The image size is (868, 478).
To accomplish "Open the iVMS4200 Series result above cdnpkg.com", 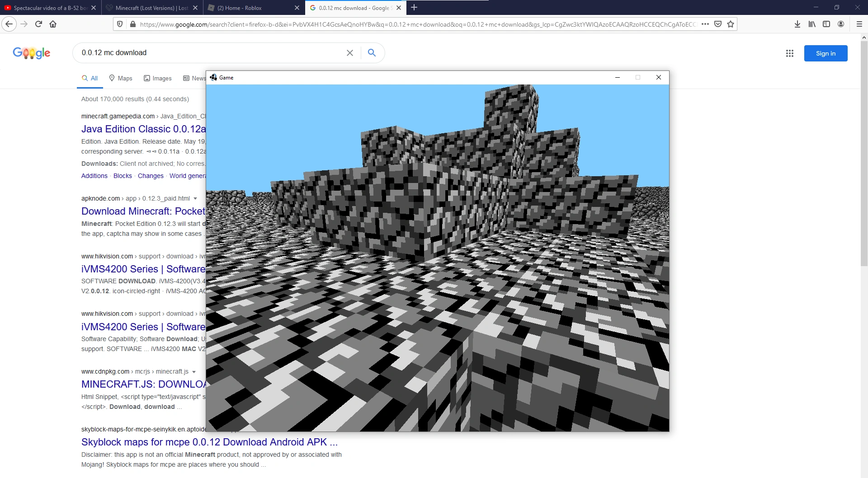I will 144,327.
